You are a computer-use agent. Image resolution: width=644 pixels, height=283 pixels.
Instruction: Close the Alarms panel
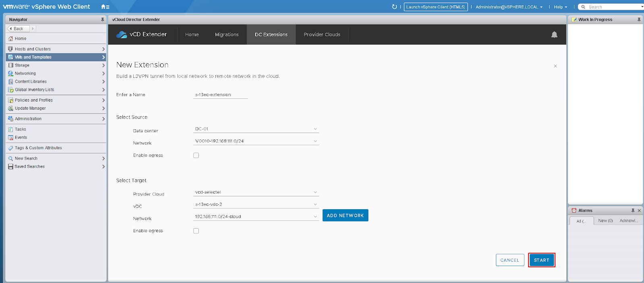tap(639, 210)
